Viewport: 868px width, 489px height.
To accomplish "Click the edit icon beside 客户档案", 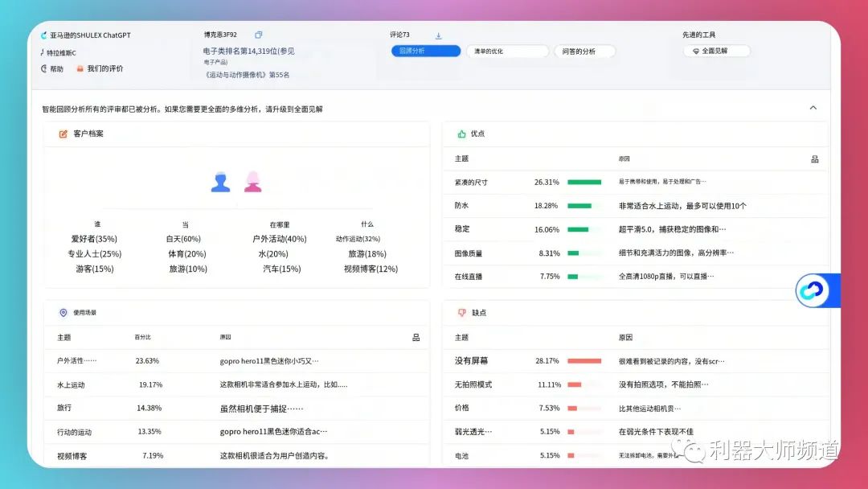I will pos(63,134).
